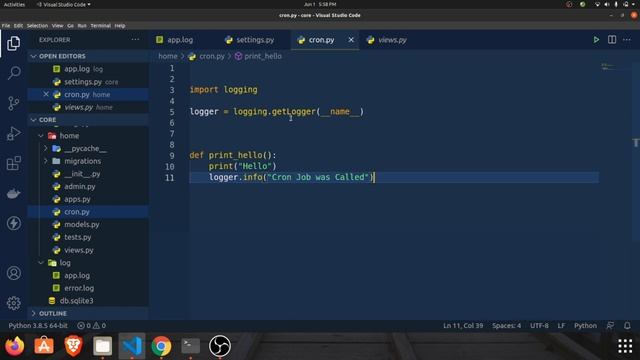Click Ln 11, Col 39 position indicator
This screenshot has width=640, height=360.
click(463, 325)
